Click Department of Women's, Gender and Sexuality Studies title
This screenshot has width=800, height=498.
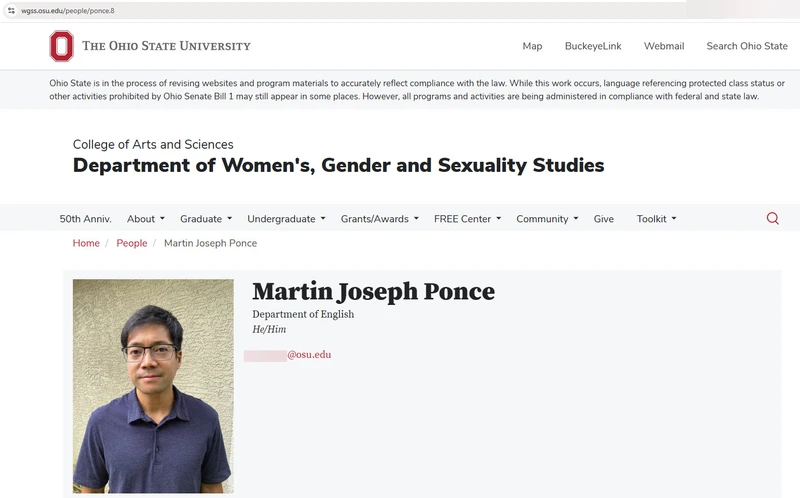click(338, 165)
